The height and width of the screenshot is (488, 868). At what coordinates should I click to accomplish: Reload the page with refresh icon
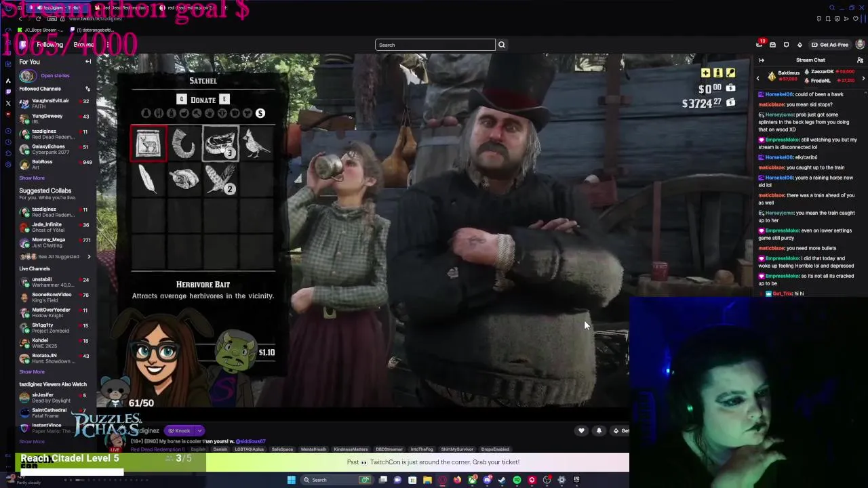[x=38, y=18]
